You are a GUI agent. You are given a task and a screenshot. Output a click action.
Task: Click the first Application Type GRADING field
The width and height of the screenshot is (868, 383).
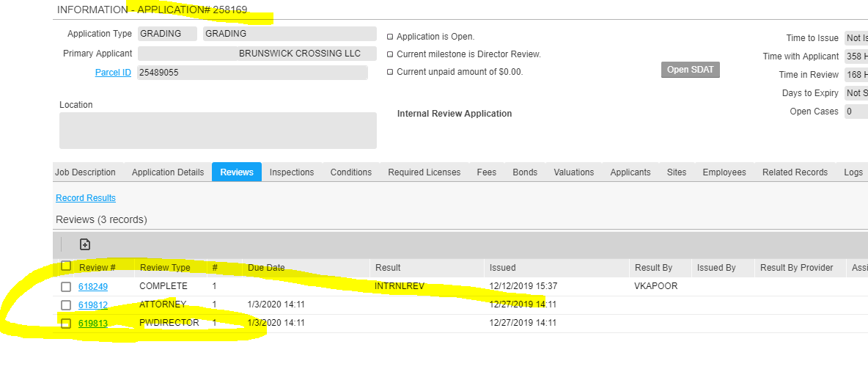point(167,34)
